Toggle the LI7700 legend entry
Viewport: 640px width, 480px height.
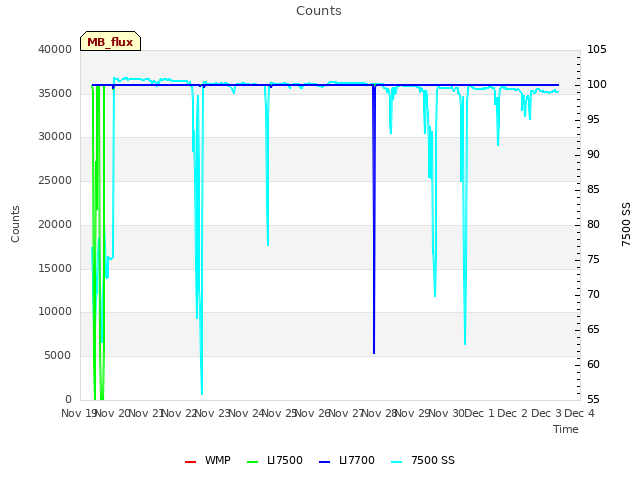(347, 460)
